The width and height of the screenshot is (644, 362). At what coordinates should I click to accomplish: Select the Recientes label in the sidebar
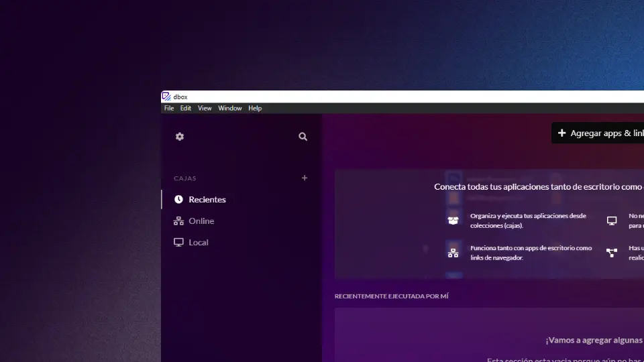(207, 200)
